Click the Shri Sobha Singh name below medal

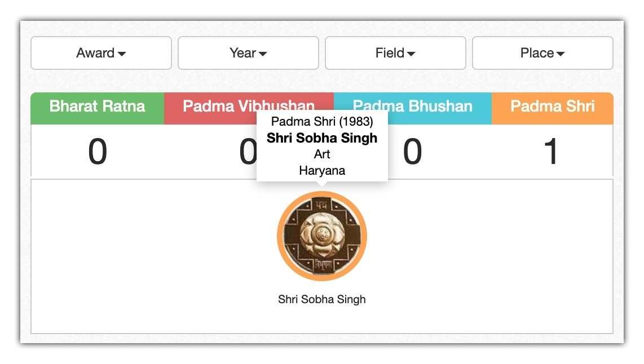pos(321,299)
